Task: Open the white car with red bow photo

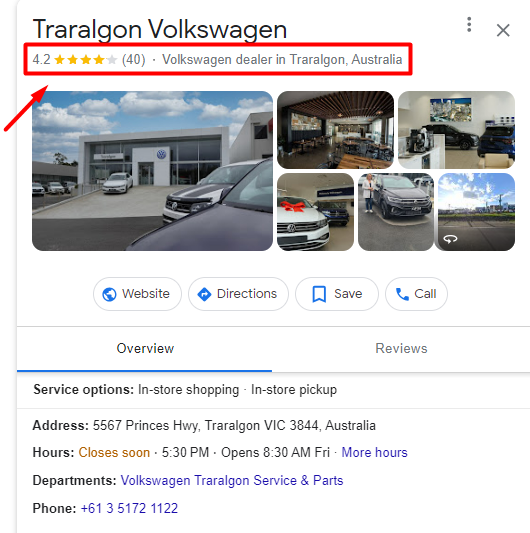Action: pos(315,212)
